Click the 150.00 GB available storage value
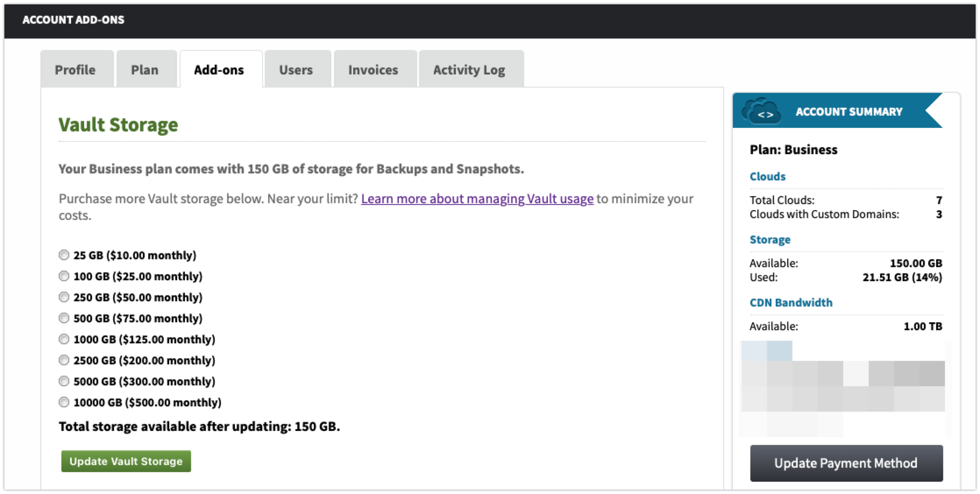980x494 pixels. (x=916, y=263)
